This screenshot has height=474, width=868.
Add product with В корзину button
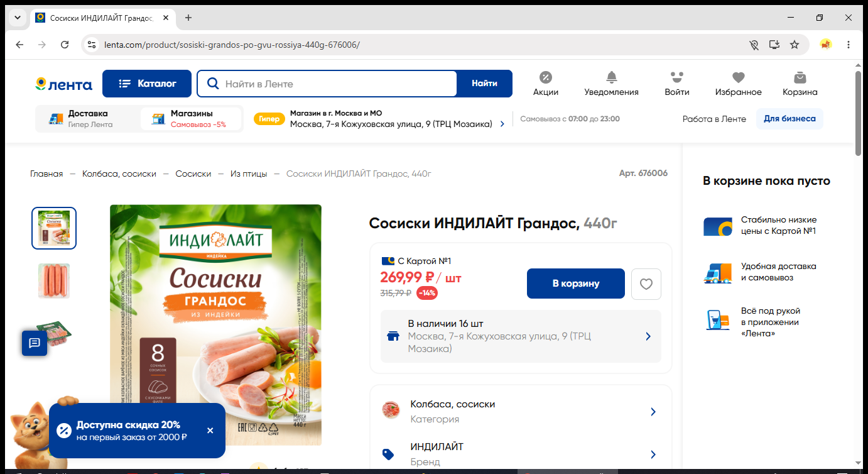(x=576, y=284)
